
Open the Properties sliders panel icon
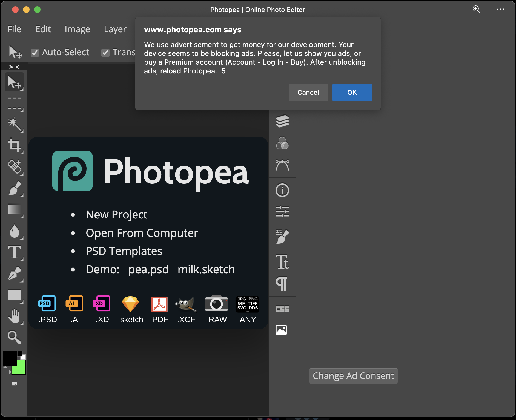pos(282,212)
